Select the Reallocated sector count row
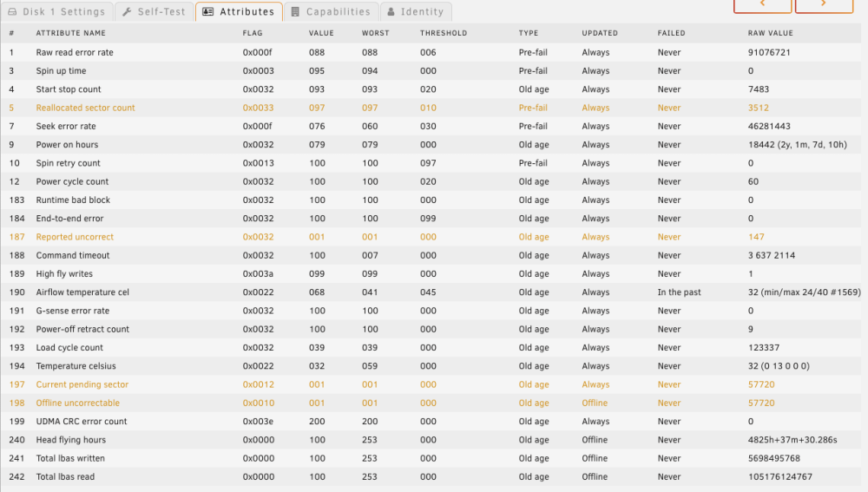The width and height of the screenshot is (868, 492). click(x=431, y=108)
